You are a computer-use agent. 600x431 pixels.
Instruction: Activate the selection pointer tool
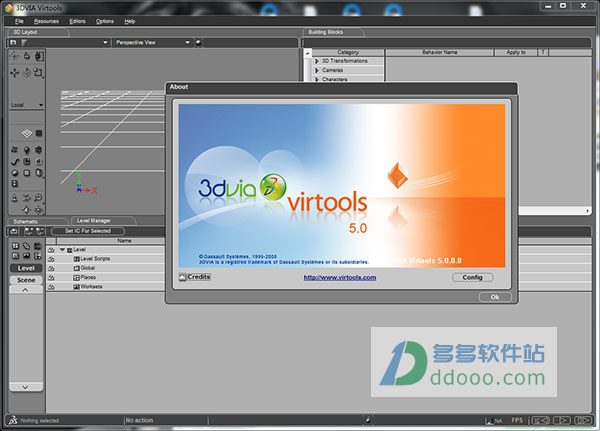(15, 56)
